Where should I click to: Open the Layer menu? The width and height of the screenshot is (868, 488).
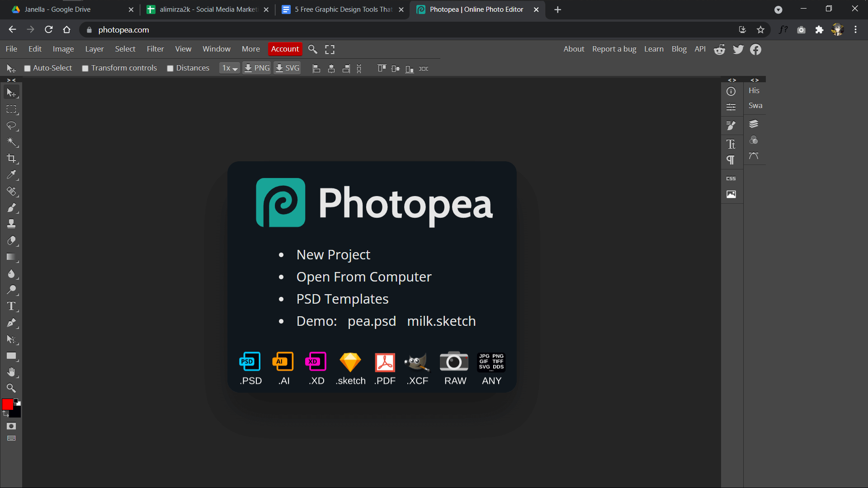(x=94, y=49)
